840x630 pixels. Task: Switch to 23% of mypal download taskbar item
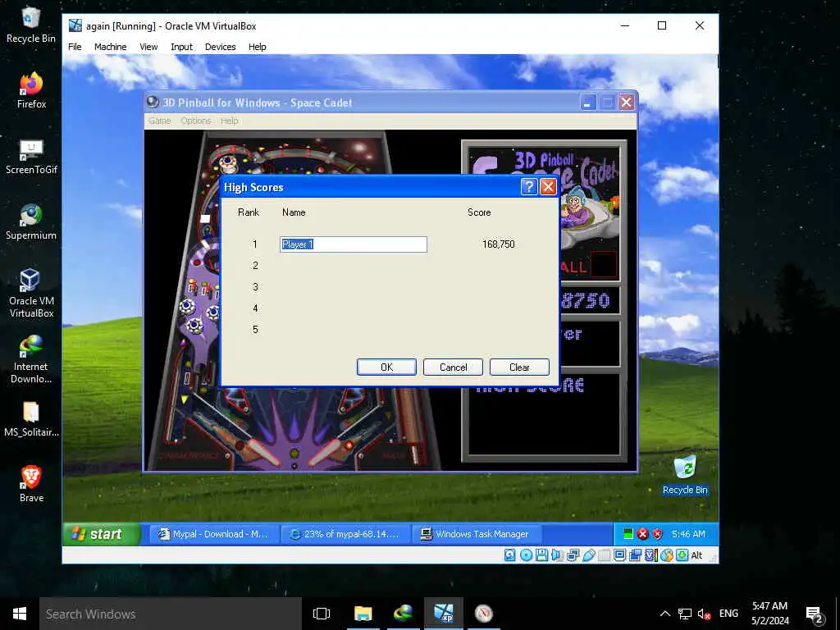pos(345,534)
